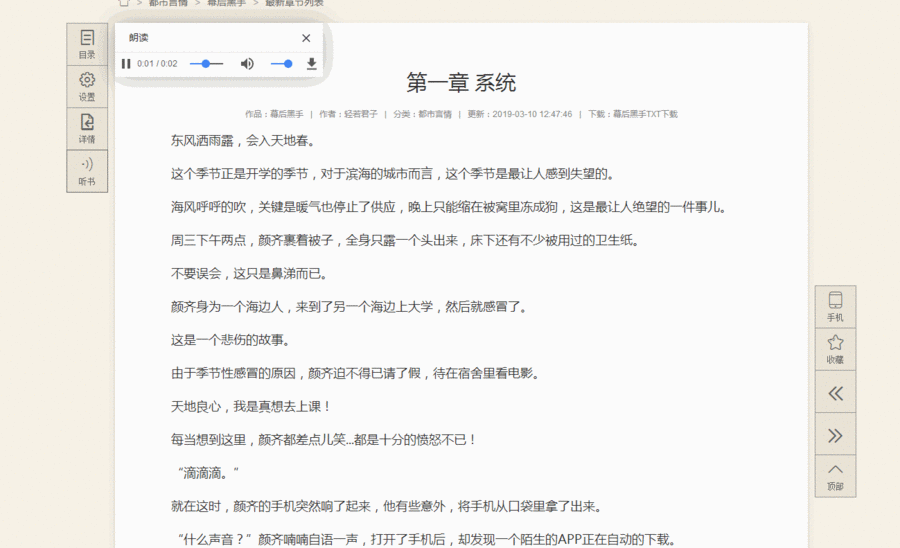
Task: Click the line 这是一个悲伤的故事。
Action: pos(231,340)
